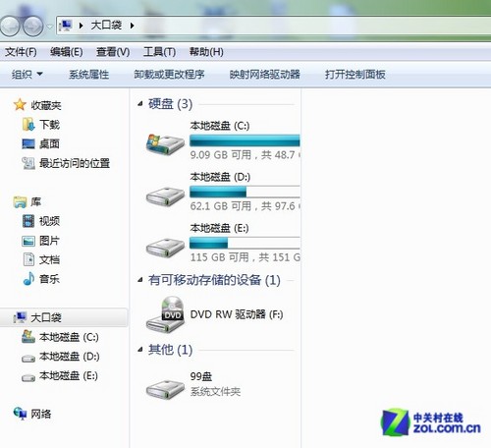
Task: Collapse the 其他 (1) group
Action: tap(140, 350)
